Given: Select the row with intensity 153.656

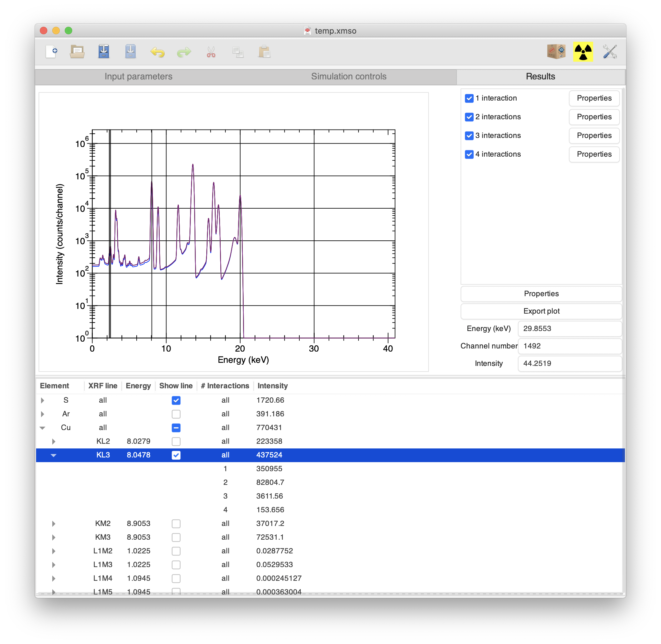Looking at the screenshot, I should 330,510.
